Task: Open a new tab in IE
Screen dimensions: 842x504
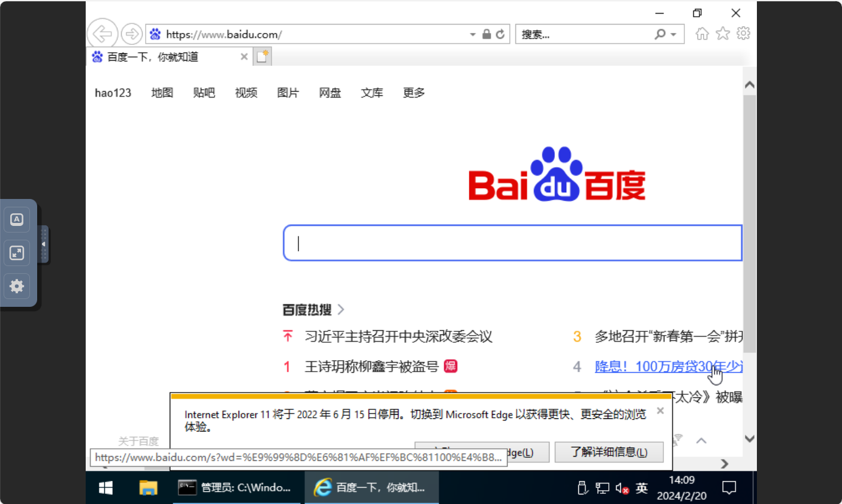Action: pos(262,56)
